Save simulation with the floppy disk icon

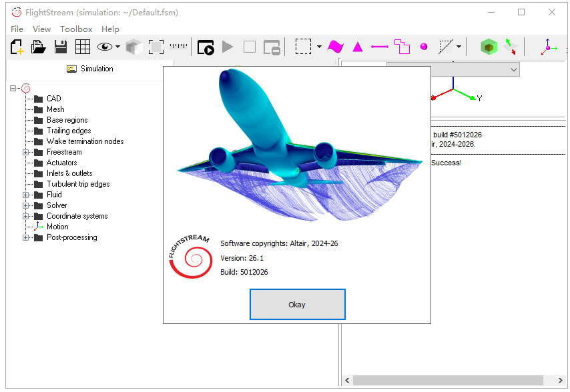click(60, 47)
